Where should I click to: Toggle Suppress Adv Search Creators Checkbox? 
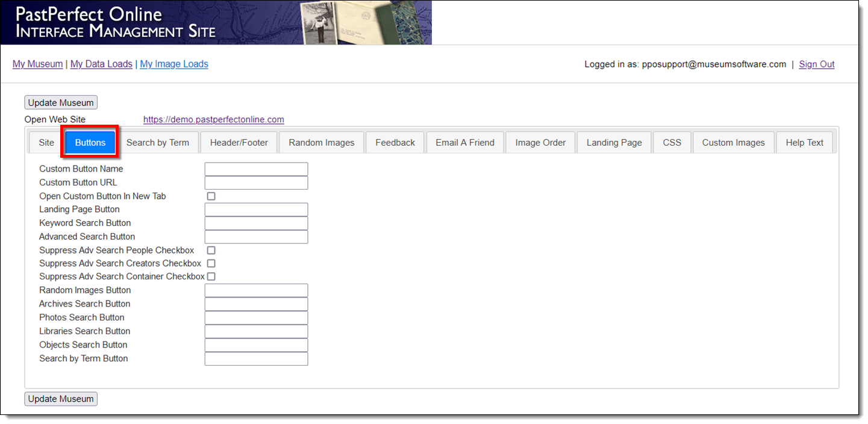coord(211,263)
